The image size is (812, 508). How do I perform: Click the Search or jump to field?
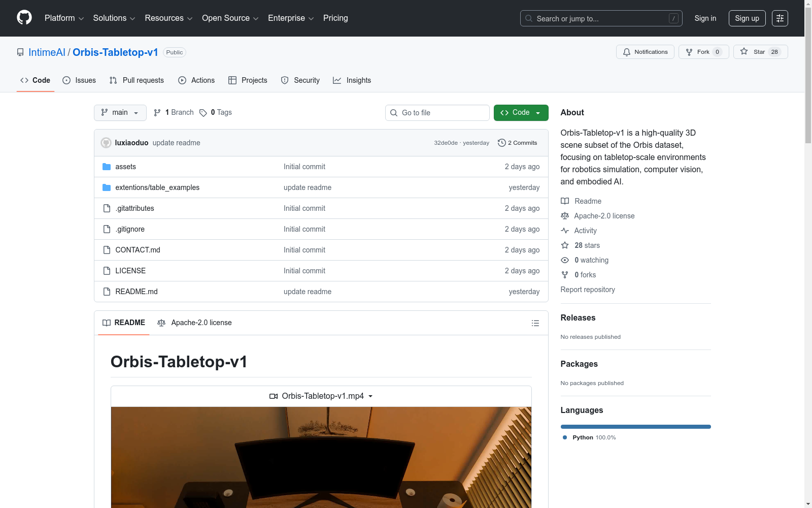click(601, 18)
